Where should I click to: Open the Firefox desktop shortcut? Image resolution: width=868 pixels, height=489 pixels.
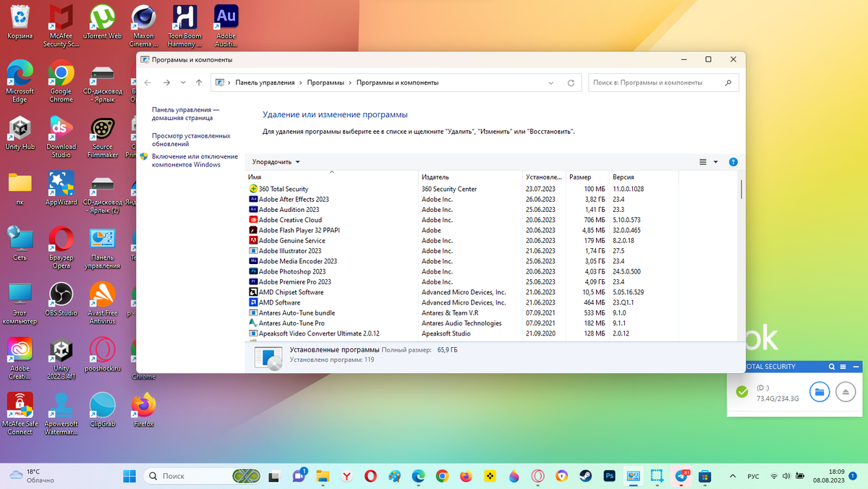pos(144,409)
